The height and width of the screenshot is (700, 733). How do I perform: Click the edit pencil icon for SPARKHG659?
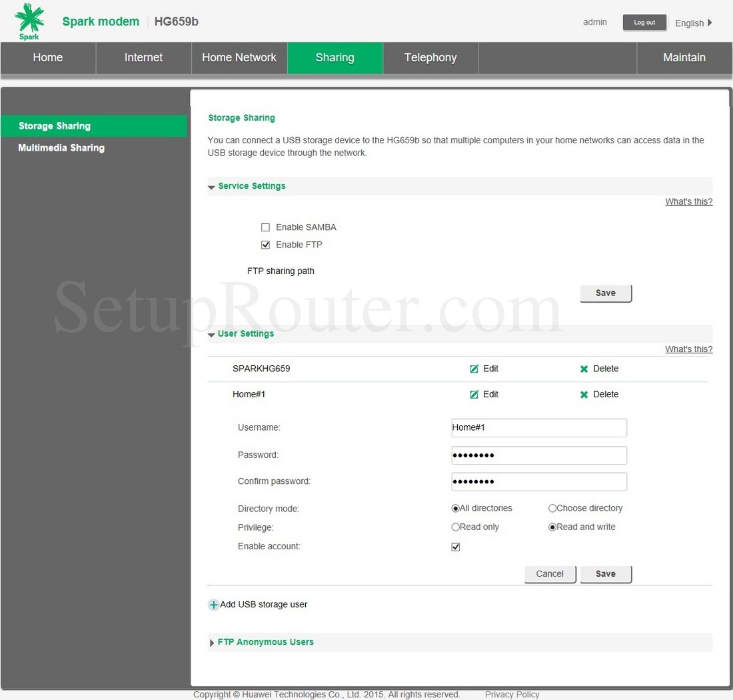(x=474, y=369)
